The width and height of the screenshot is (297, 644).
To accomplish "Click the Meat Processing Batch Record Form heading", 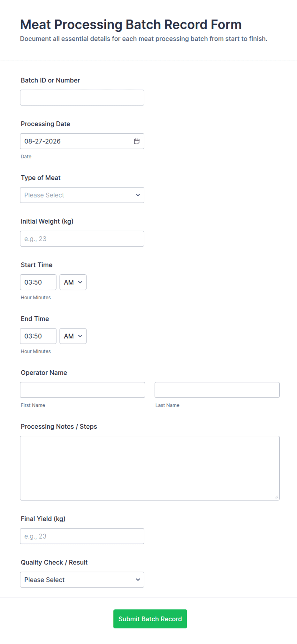I will pos(131,25).
